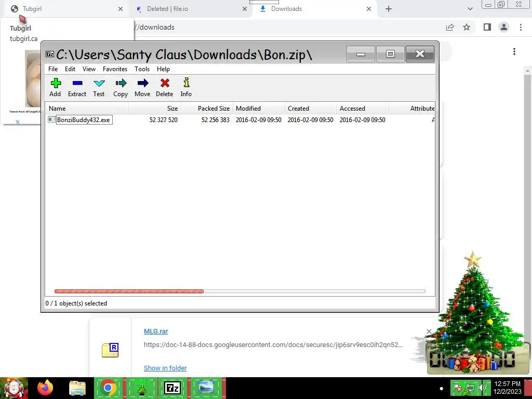Click the share page icon in address bar
The height and width of the screenshot is (399, 532).
pos(450,27)
